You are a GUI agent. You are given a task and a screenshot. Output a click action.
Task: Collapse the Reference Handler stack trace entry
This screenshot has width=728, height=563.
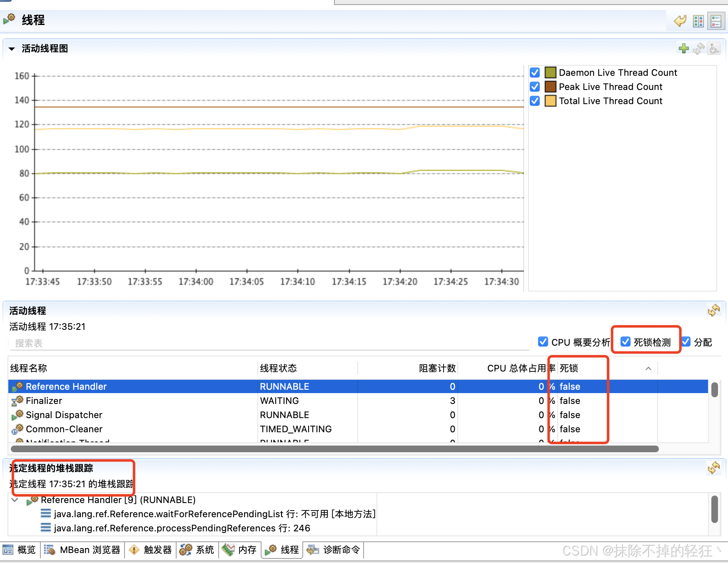[x=14, y=500]
